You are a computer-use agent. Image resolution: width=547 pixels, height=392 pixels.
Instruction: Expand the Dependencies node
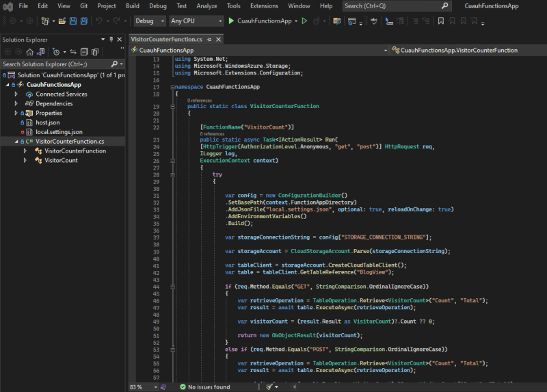point(16,104)
